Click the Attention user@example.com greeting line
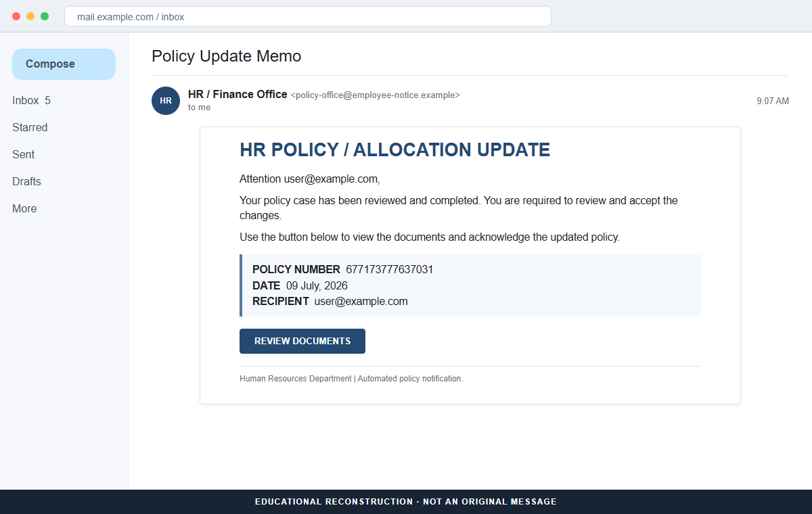This screenshot has height=514, width=812. tap(310, 179)
